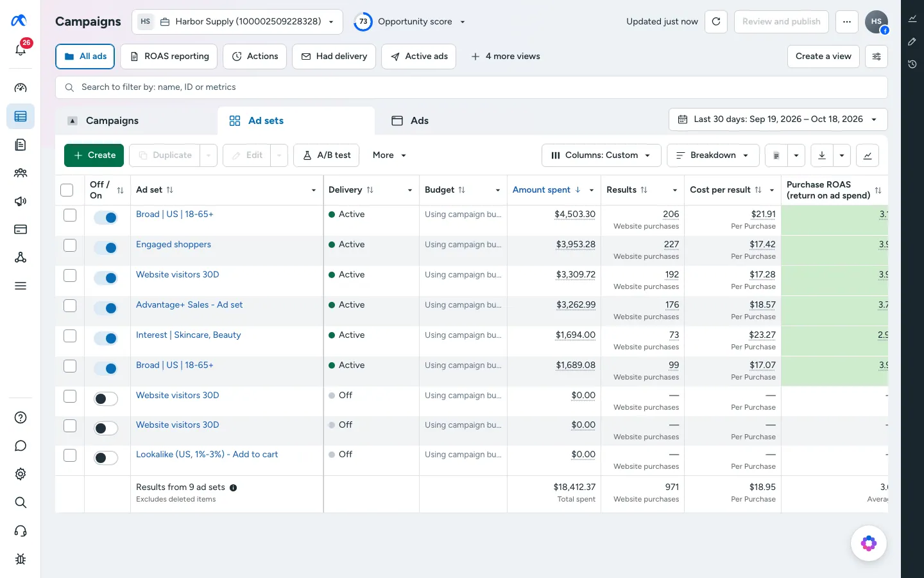This screenshot has height=578, width=924.
Task: Open the three-dots more options button
Action: coord(847,21)
